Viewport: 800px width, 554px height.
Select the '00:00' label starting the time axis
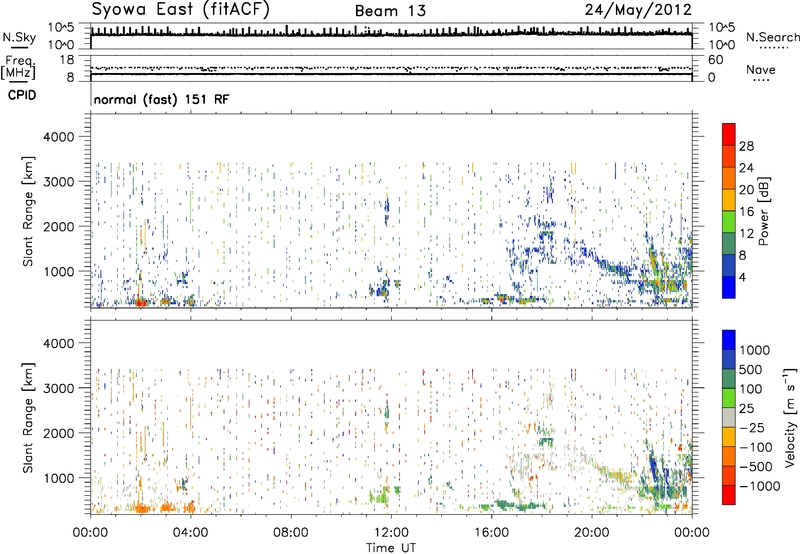[90, 533]
